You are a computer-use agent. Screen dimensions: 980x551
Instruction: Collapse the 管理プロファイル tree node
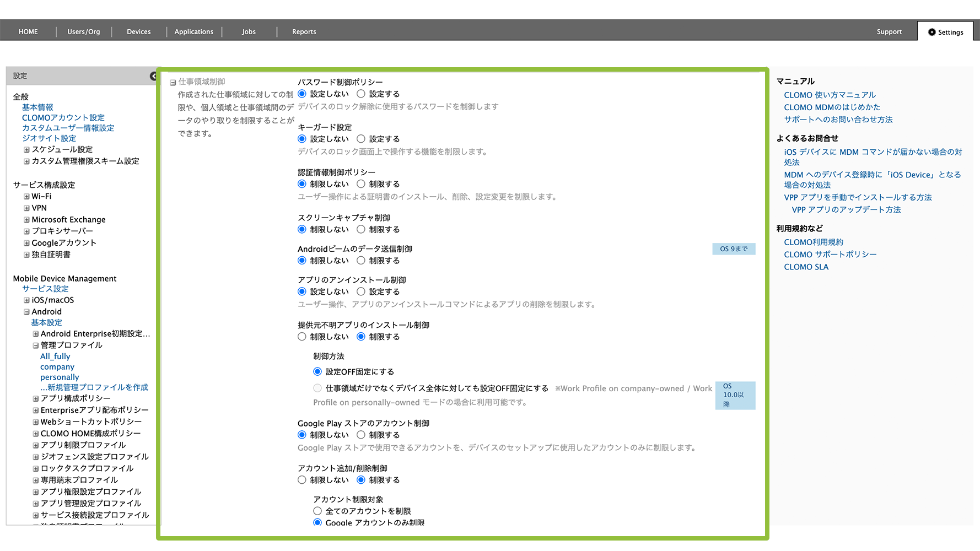(x=35, y=345)
